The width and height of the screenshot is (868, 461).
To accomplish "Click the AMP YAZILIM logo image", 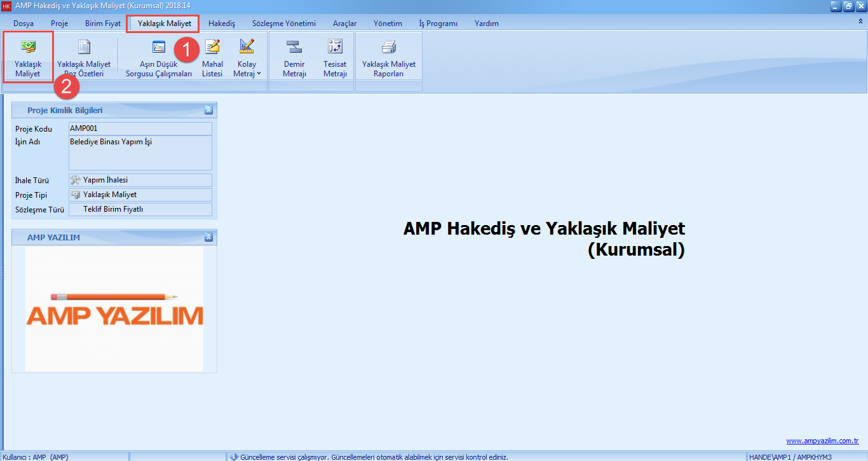I will coord(114,310).
